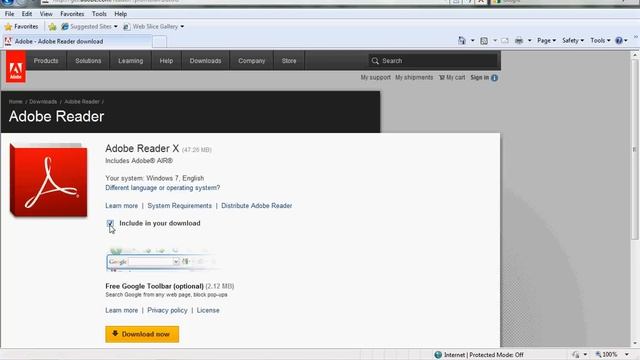Image resolution: width=640 pixels, height=360 pixels.
Task: Click the My cart link
Action: (x=452, y=77)
